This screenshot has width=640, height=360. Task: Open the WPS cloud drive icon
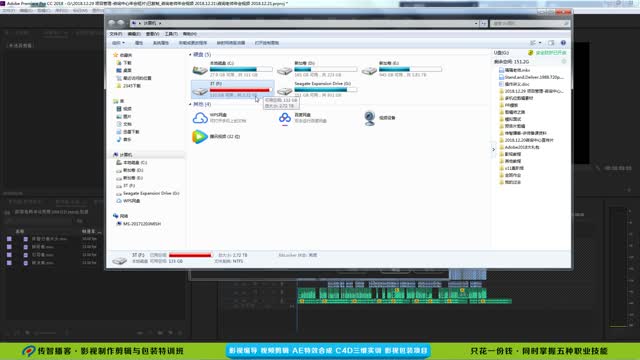pos(200,118)
